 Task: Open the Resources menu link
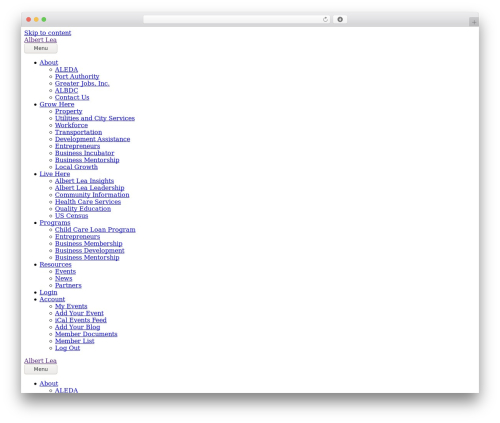coord(55,264)
